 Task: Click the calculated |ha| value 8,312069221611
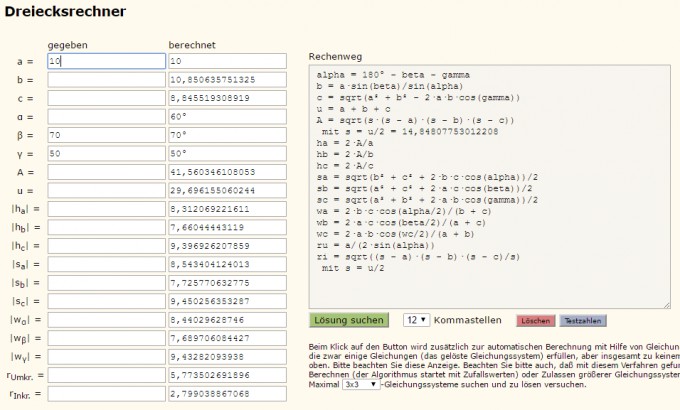point(227,209)
